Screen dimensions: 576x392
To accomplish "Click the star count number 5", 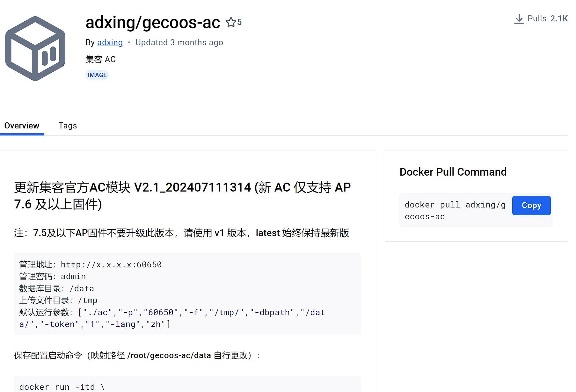I will (239, 22).
